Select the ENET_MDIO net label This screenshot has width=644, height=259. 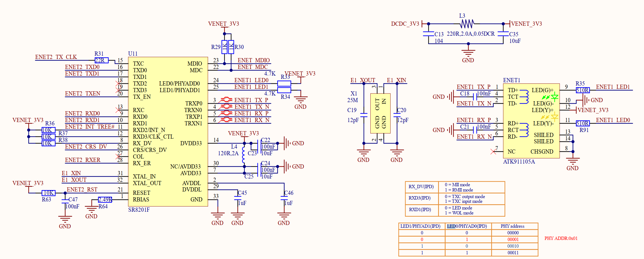(253, 60)
